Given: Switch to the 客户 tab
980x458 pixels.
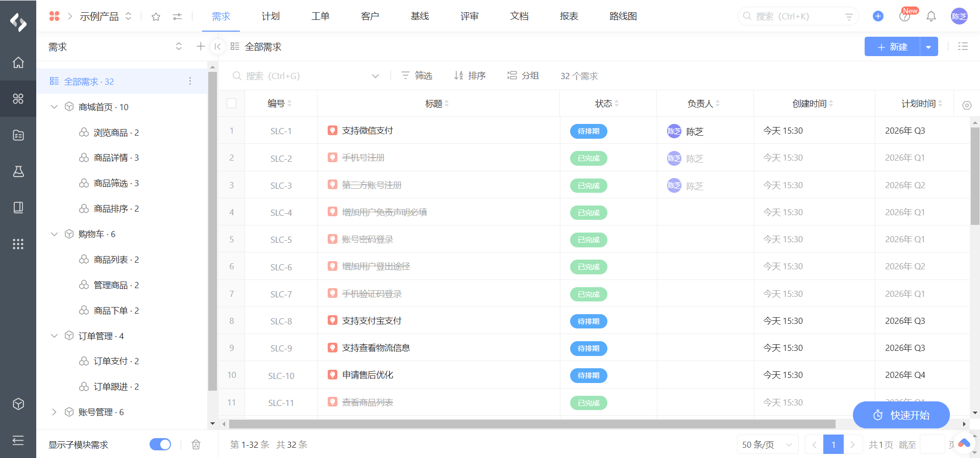Looking at the screenshot, I should (x=370, y=16).
